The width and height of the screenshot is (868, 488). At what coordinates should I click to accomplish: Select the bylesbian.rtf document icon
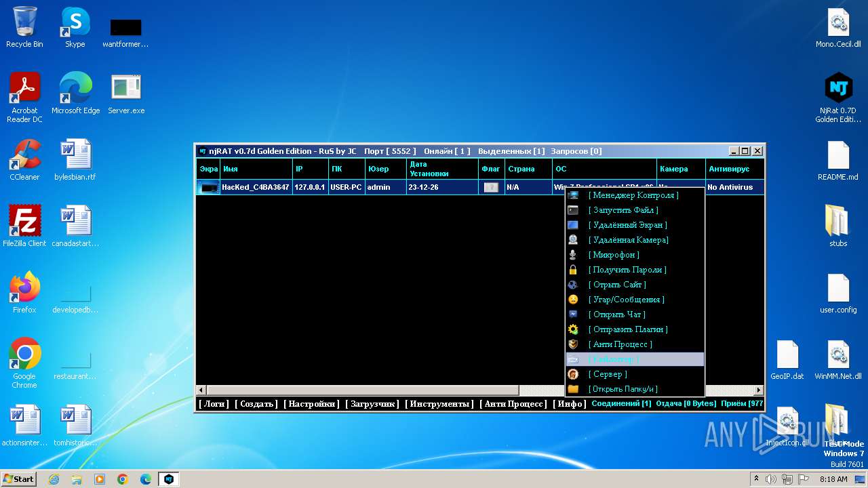75,160
